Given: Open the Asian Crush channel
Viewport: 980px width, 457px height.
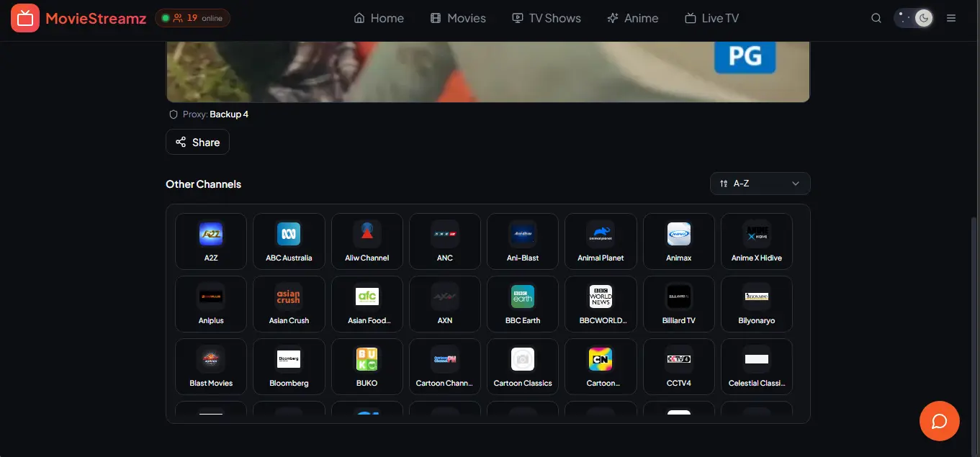Looking at the screenshot, I should coord(289,304).
